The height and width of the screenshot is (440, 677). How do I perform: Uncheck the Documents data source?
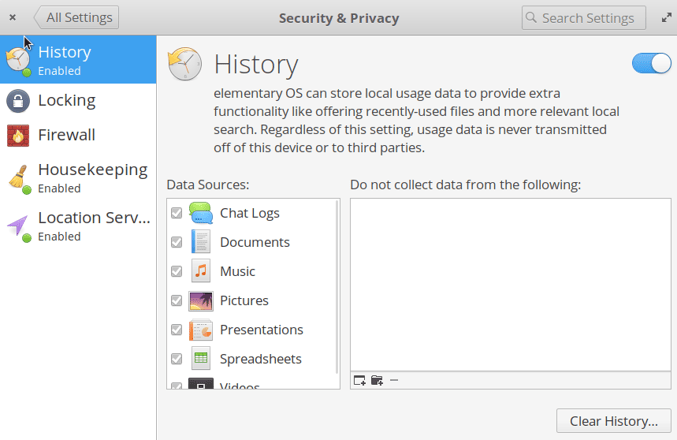(x=177, y=242)
